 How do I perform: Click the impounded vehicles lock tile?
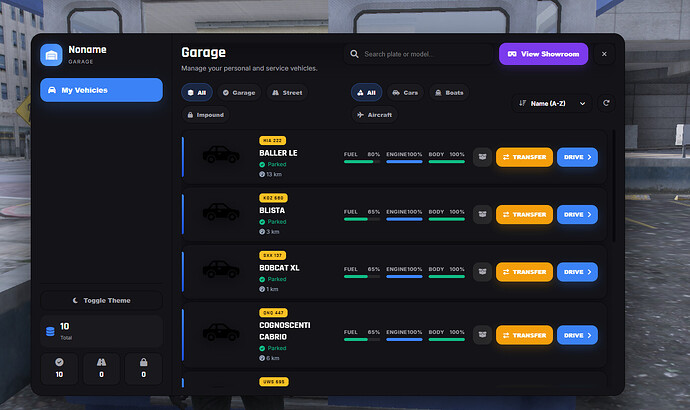point(143,369)
